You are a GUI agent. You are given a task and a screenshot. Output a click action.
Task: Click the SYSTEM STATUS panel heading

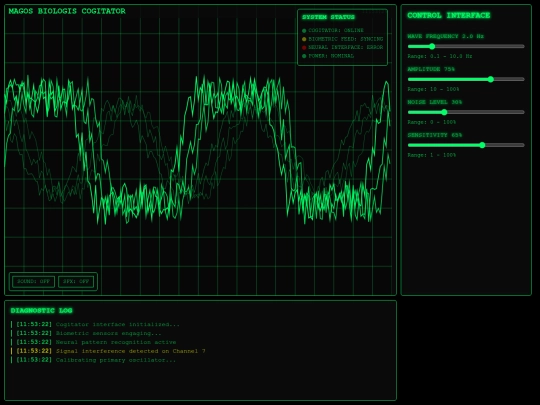(x=328, y=17)
